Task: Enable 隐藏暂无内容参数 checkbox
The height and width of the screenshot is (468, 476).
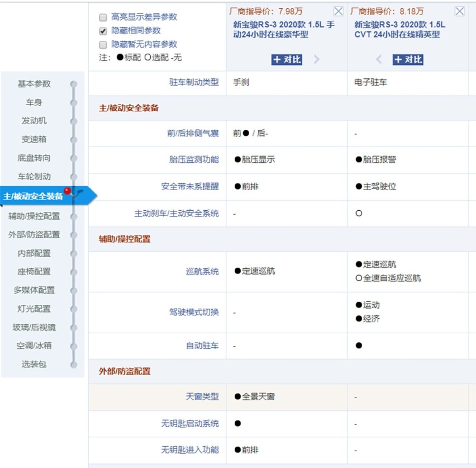Action: pos(103,45)
